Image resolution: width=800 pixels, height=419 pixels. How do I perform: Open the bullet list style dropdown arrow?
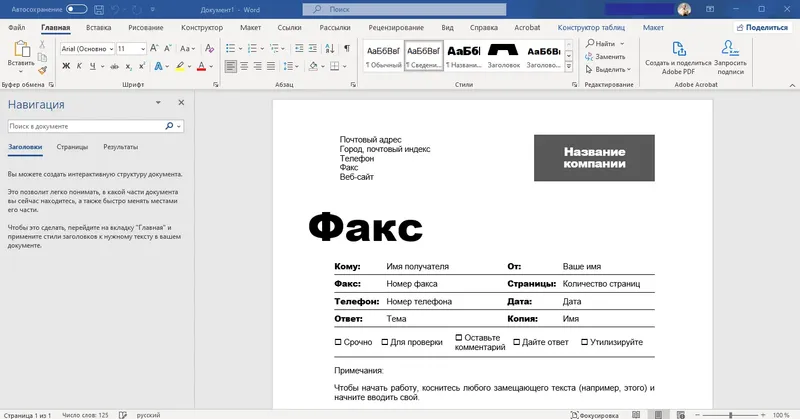[x=240, y=49]
